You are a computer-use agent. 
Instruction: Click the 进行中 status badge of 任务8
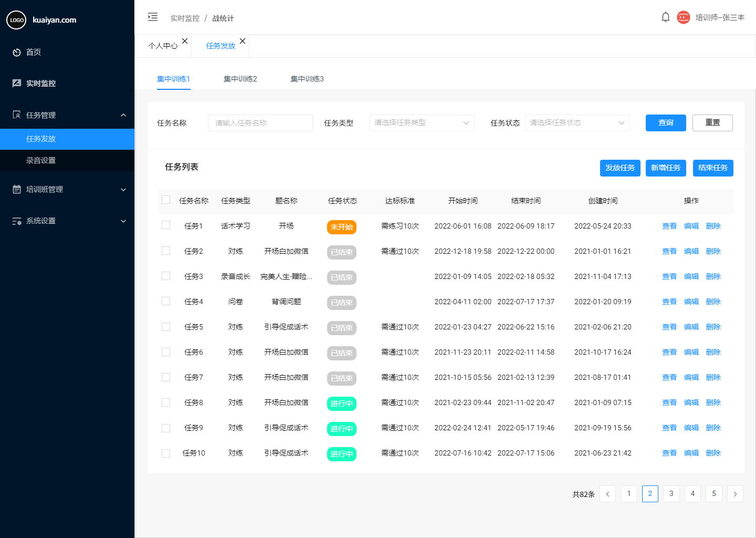tap(342, 403)
